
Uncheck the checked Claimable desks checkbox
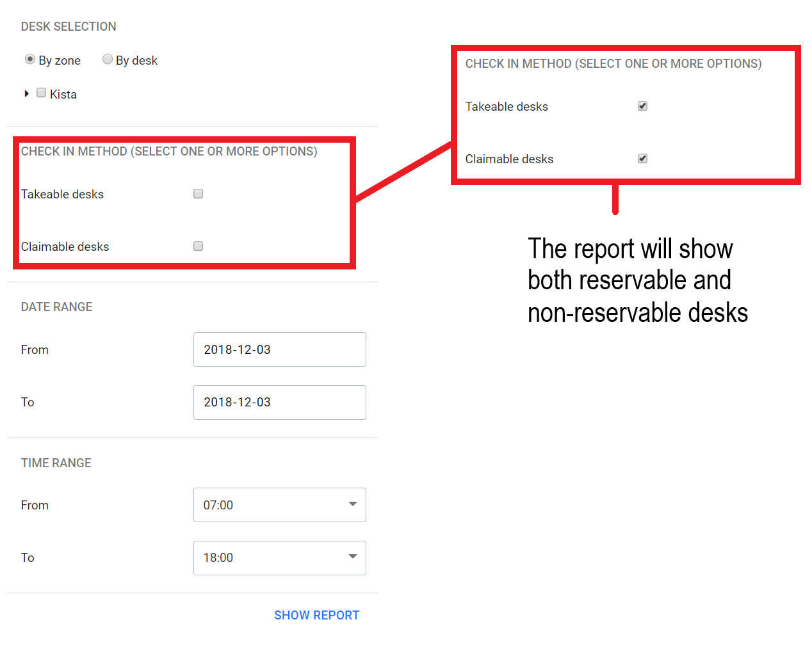tap(643, 159)
